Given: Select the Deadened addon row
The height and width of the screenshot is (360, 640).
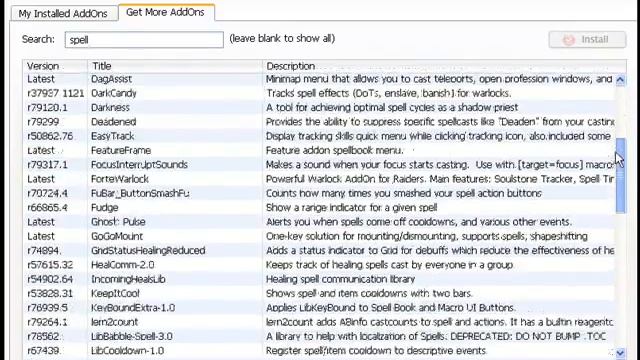Looking at the screenshot, I should pos(319,122).
